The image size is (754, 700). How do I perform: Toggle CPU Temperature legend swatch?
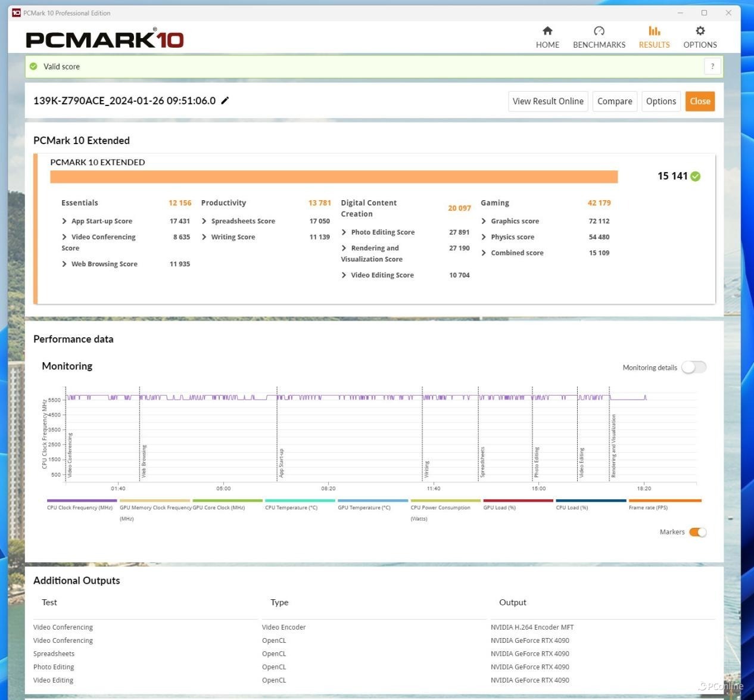click(x=300, y=500)
